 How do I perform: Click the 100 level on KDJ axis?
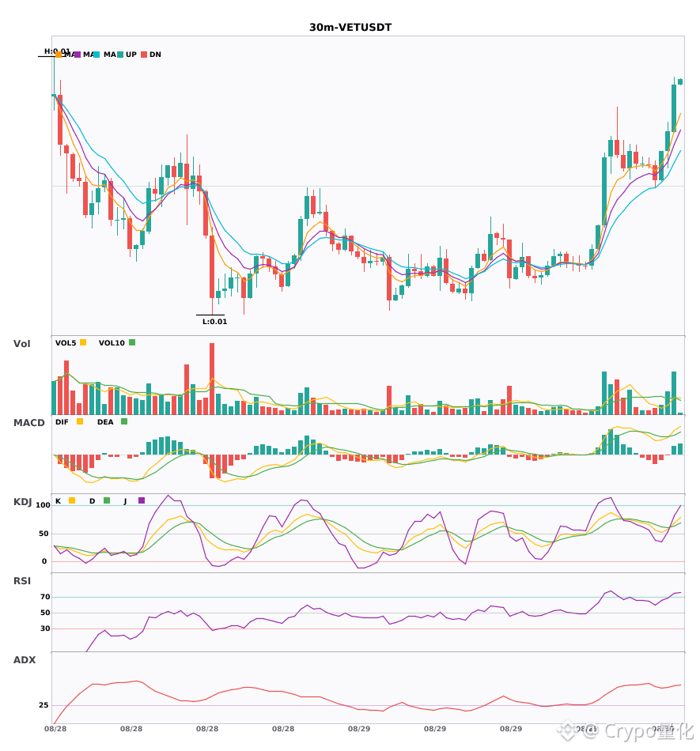click(44, 505)
